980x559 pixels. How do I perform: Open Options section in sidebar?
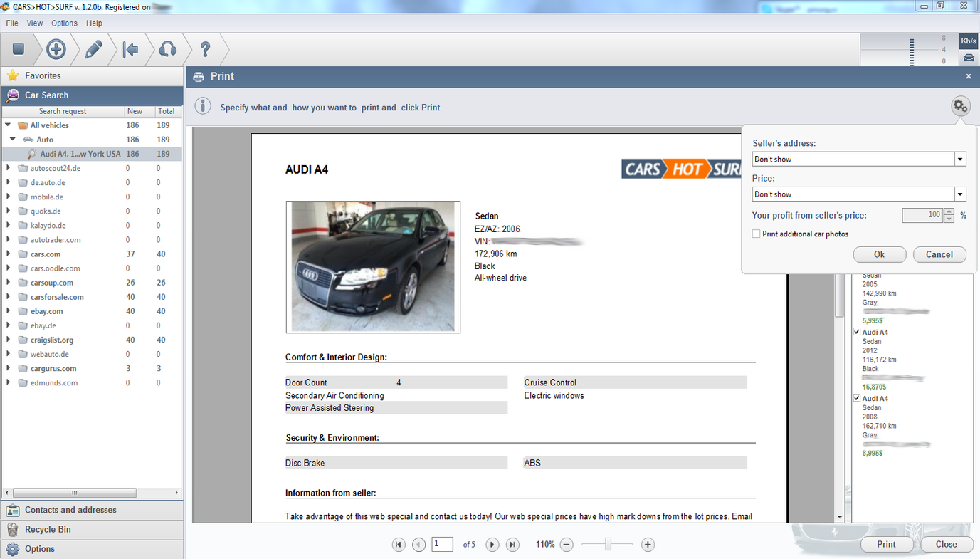click(92, 549)
